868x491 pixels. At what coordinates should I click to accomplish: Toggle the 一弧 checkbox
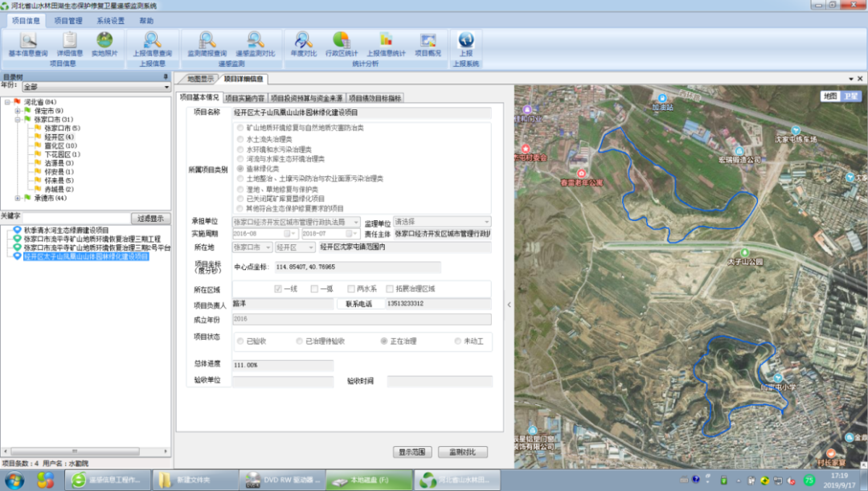(314, 289)
